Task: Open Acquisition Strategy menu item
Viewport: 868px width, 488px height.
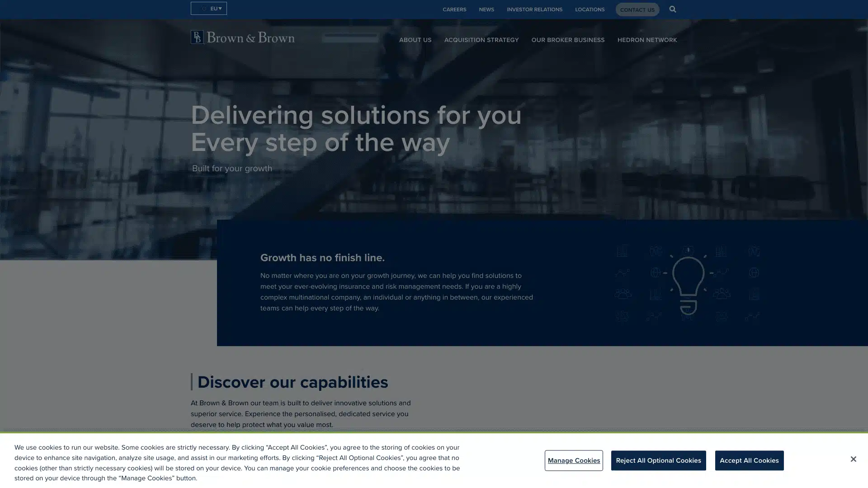Action: coord(481,40)
